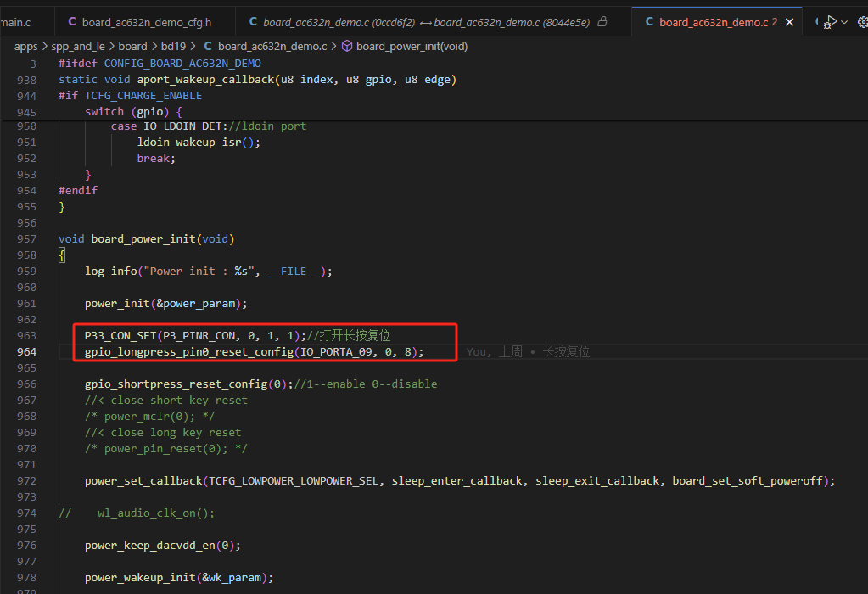Click 'gpio_shortpress_reset_config(0);' call
868x594 pixels.
pos(188,384)
